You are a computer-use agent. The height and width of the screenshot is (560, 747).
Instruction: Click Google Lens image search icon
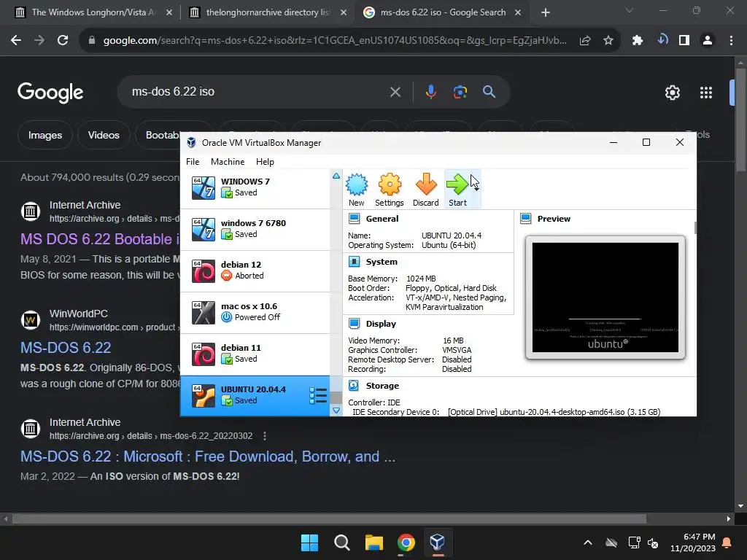coord(460,92)
